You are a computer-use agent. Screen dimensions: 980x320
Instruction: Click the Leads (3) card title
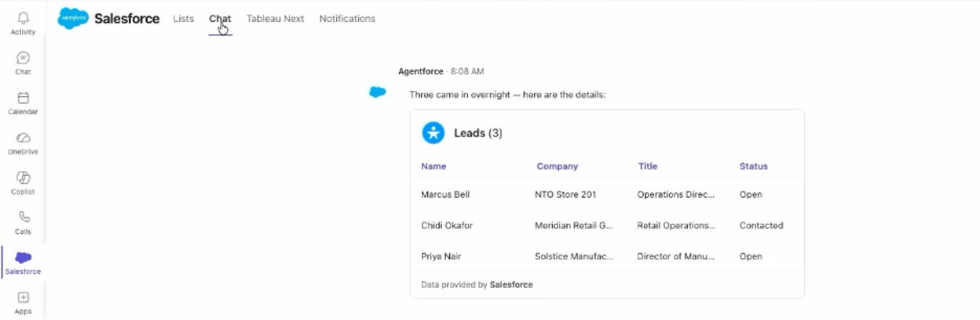coord(478,133)
